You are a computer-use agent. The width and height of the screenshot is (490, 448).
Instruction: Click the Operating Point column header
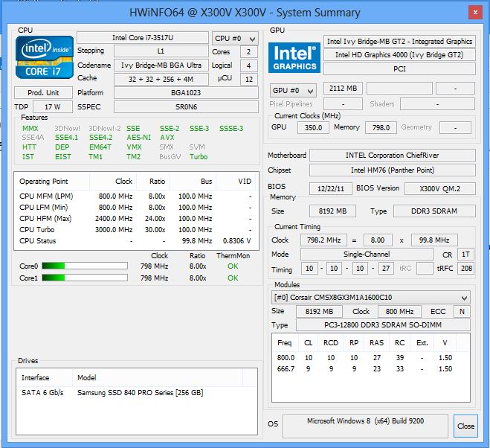pos(52,182)
